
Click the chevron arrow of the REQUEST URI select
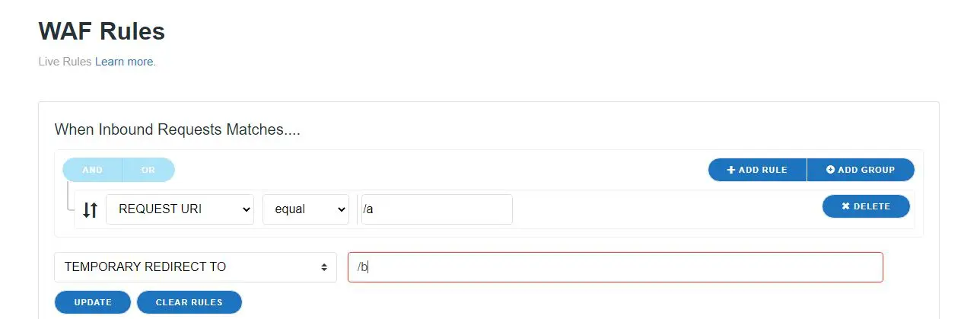(x=246, y=209)
